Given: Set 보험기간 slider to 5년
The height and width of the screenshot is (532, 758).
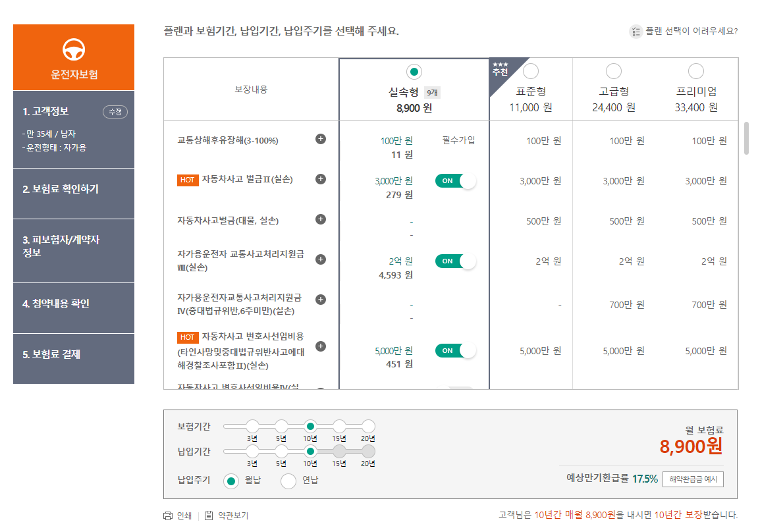Looking at the screenshot, I should click(x=281, y=426).
